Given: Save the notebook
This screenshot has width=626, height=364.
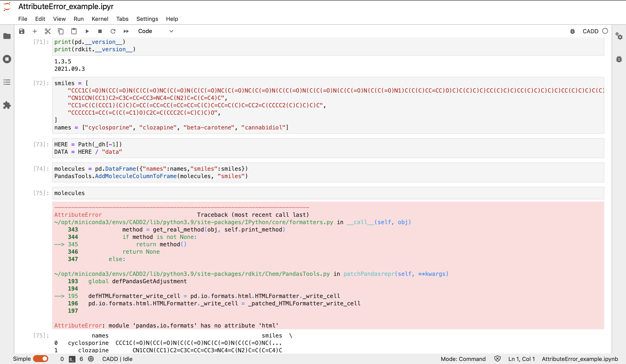Looking at the screenshot, I should pos(22,31).
